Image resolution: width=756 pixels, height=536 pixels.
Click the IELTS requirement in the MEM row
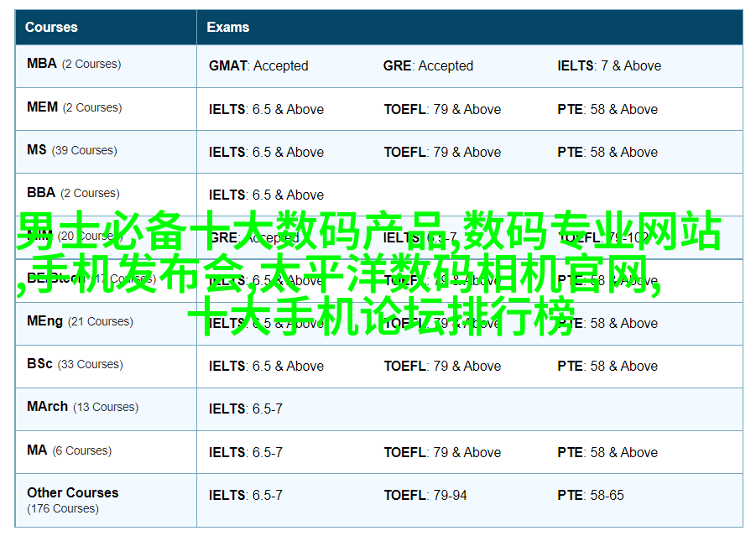[266, 109]
